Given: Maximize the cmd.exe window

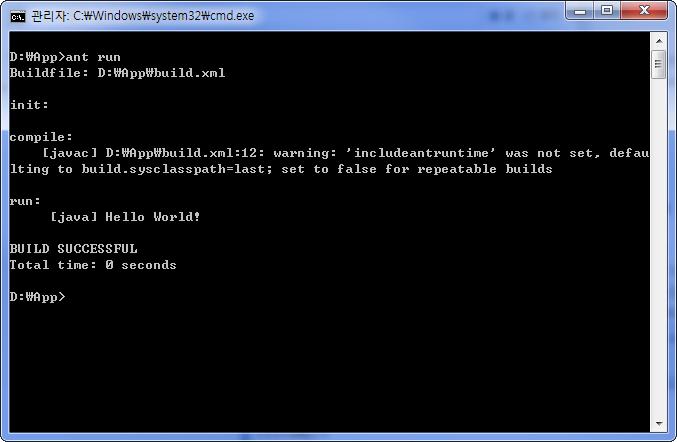Looking at the screenshot, I should click(607, 11).
